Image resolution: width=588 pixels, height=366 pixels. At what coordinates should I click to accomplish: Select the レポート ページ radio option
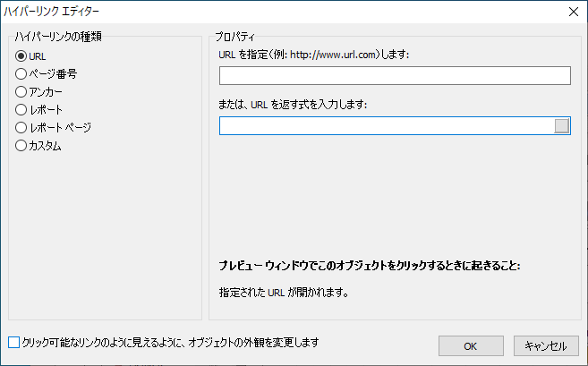pyautogui.click(x=21, y=127)
